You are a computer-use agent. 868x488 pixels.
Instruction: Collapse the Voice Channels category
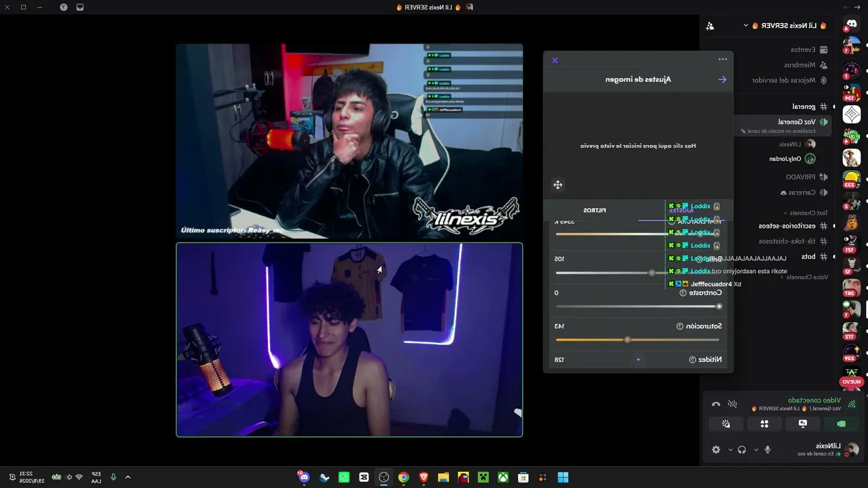pyautogui.click(x=804, y=277)
